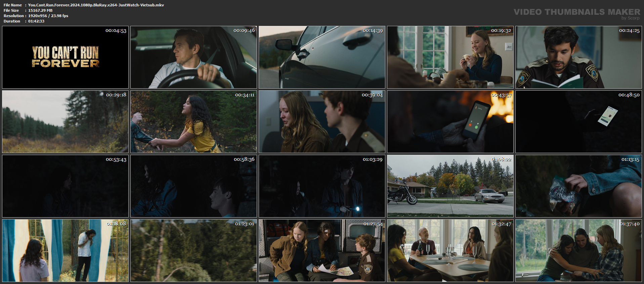Image resolution: width=644 pixels, height=284 pixels.
Task: Click the file size value 15167.29 MB
Action: coord(40,10)
